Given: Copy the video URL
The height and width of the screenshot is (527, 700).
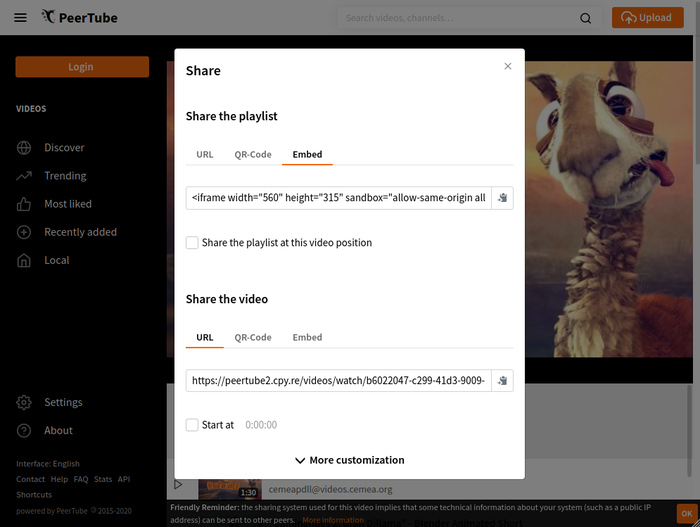Looking at the screenshot, I should (502, 381).
